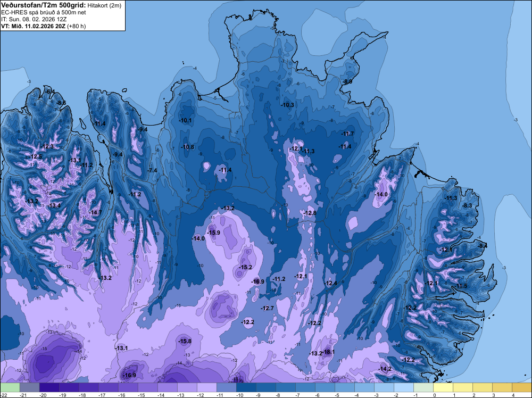Click the -15.2 temperature label
532x398 pixels.
coord(246,267)
